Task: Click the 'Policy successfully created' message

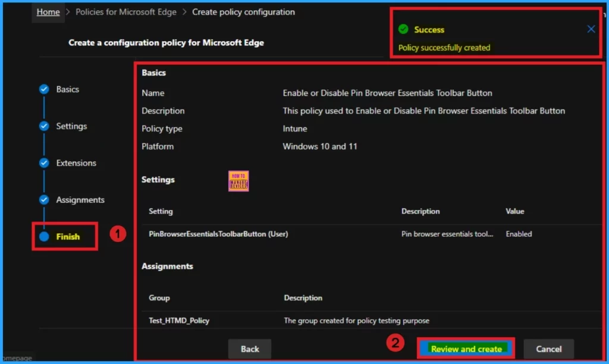Action: click(x=444, y=48)
